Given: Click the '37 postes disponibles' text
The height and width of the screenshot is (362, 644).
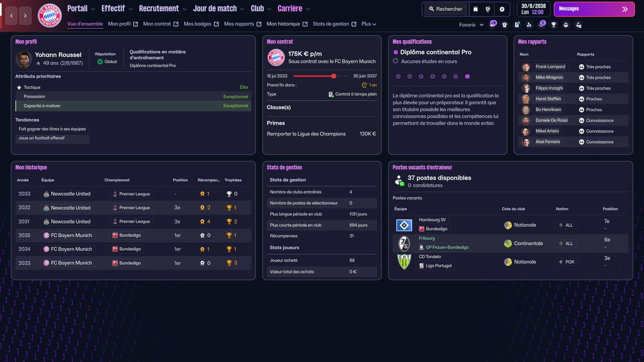Looking at the screenshot, I should (440, 178).
